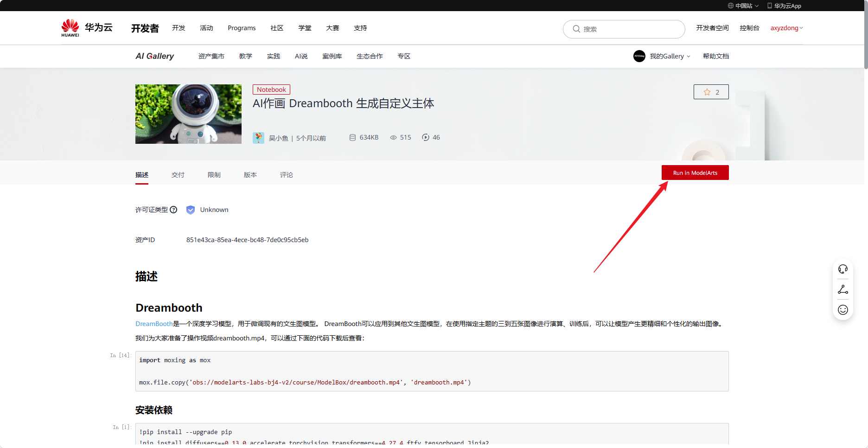Click the globe icon for 中国站
The width and height of the screenshot is (868, 448).
tap(731, 6)
